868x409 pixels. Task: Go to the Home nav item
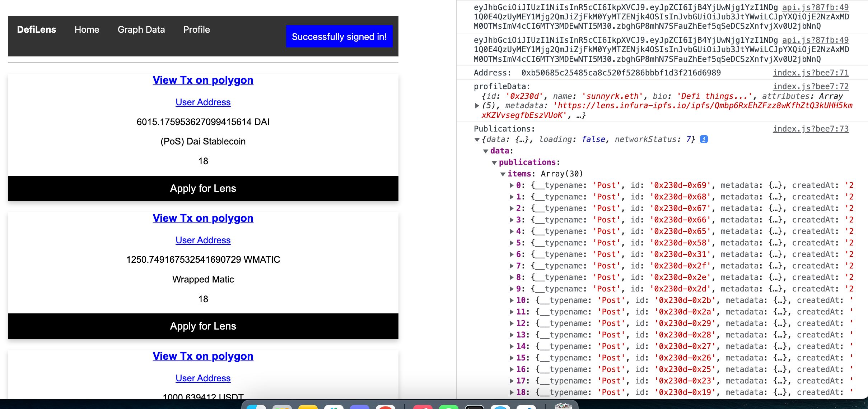coord(87,29)
